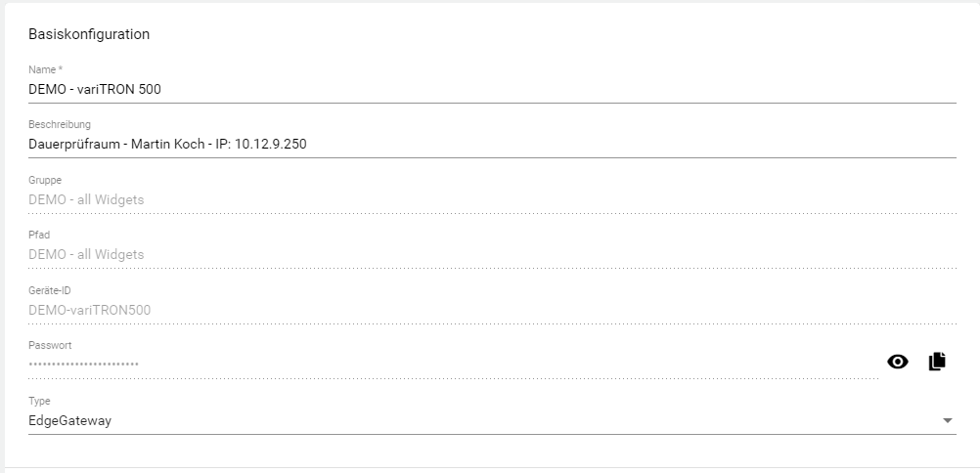The image size is (980, 473).
Task: Click the Gruppe label
Action: tap(44, 180)
